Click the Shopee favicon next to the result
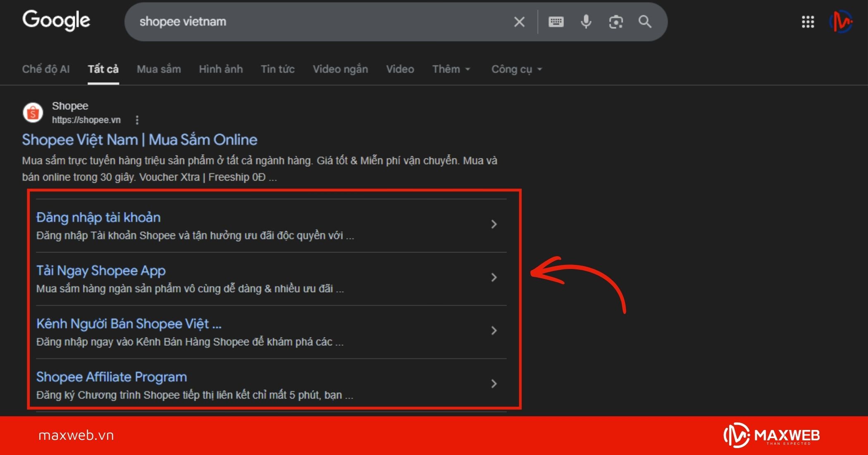This screenshot has height=455, width=868. coord(33,112)
